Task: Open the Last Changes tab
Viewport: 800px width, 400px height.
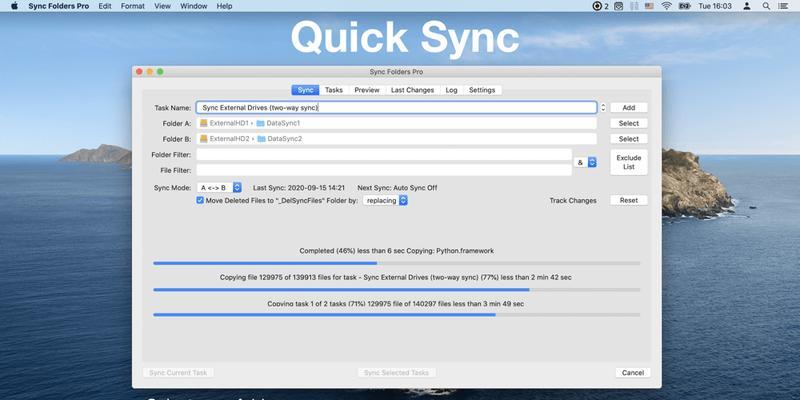Action: 412,90
